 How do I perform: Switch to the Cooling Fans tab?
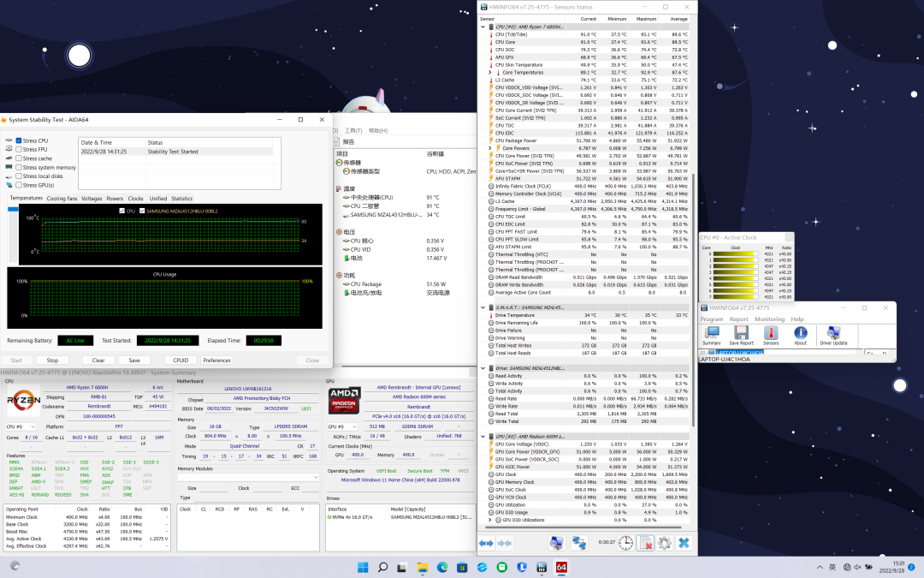point(62,198)
